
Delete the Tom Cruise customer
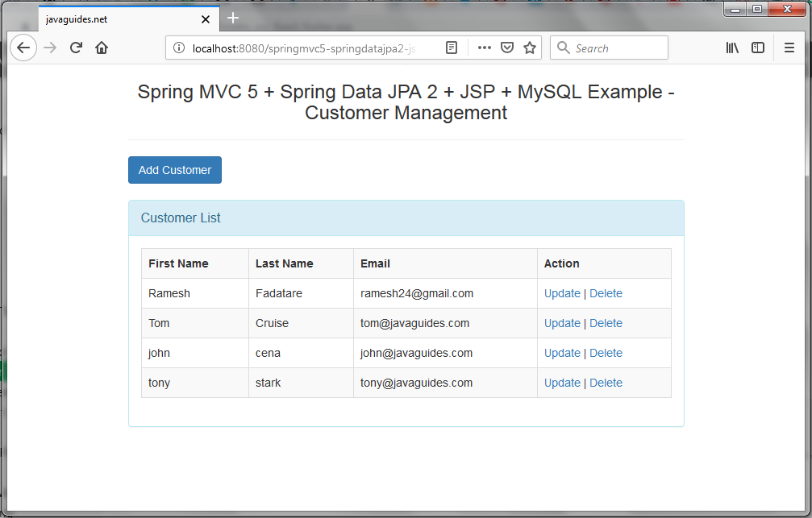point(606,323)
